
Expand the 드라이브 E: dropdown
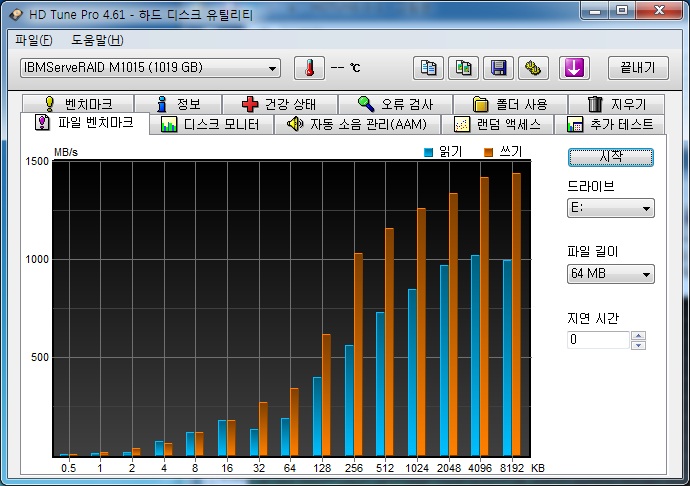pyautogui.click(x=611, y=208)
